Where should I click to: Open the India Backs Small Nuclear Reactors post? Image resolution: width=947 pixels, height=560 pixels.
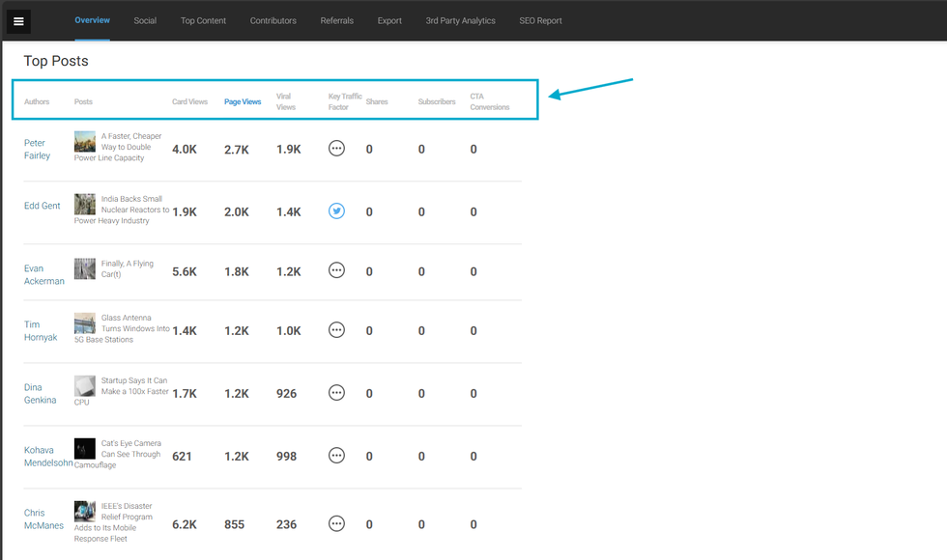click(133, 210)
